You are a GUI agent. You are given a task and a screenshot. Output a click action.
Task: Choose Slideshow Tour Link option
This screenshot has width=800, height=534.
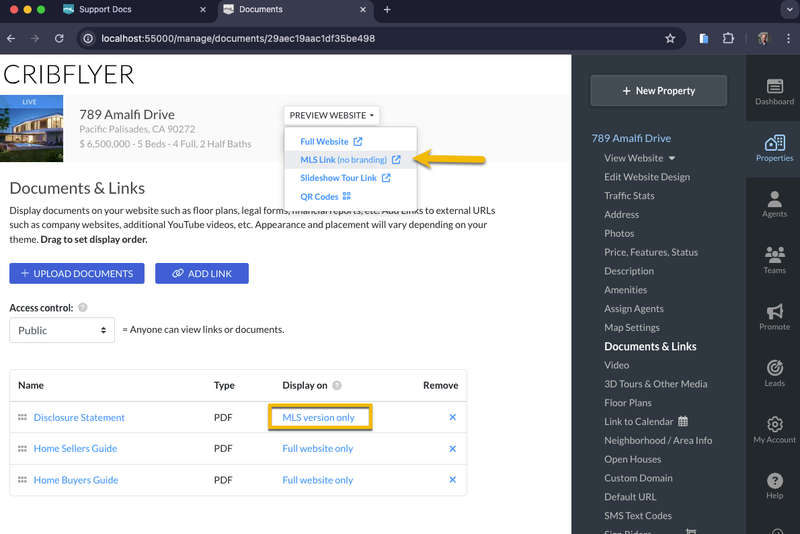pos(345,178)
